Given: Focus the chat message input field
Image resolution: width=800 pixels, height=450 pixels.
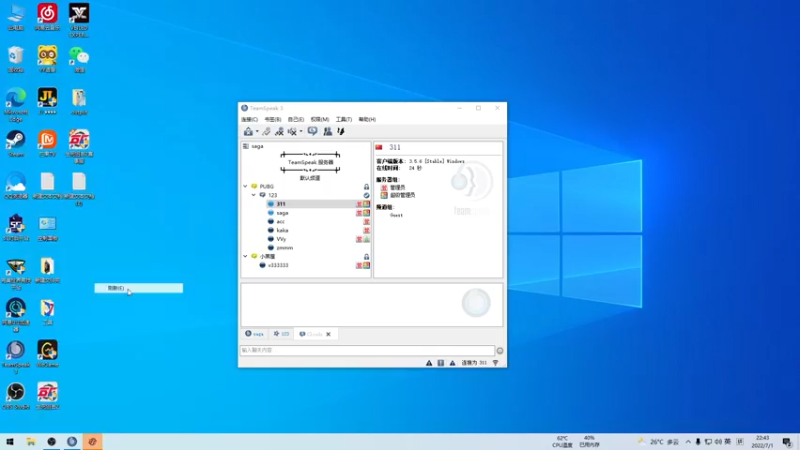Looking at the screenshot, I should [367, 350].
